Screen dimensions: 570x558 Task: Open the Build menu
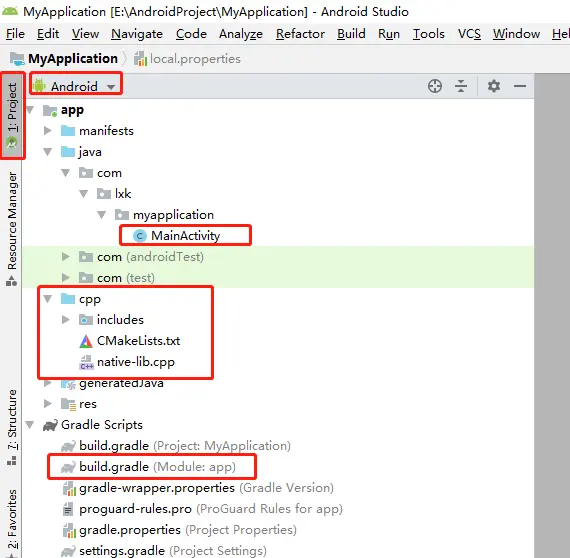pyautogui.click(x=351, y=34)
